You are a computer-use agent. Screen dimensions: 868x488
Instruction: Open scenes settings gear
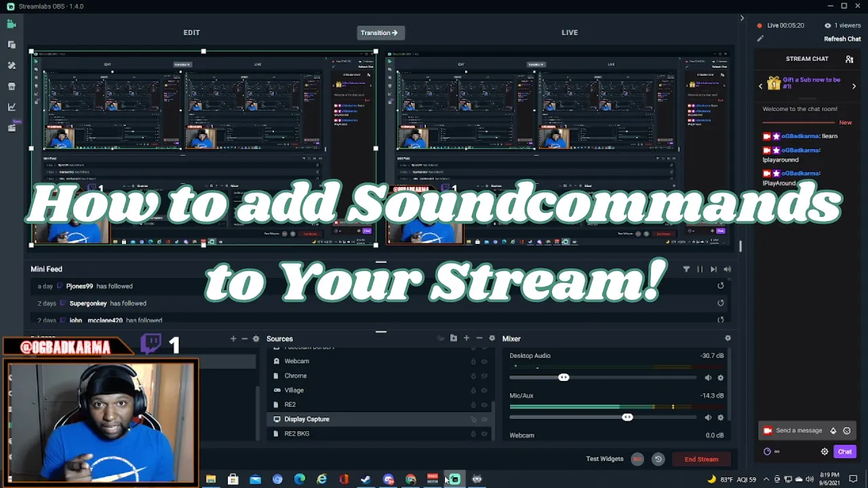[256, 339]
